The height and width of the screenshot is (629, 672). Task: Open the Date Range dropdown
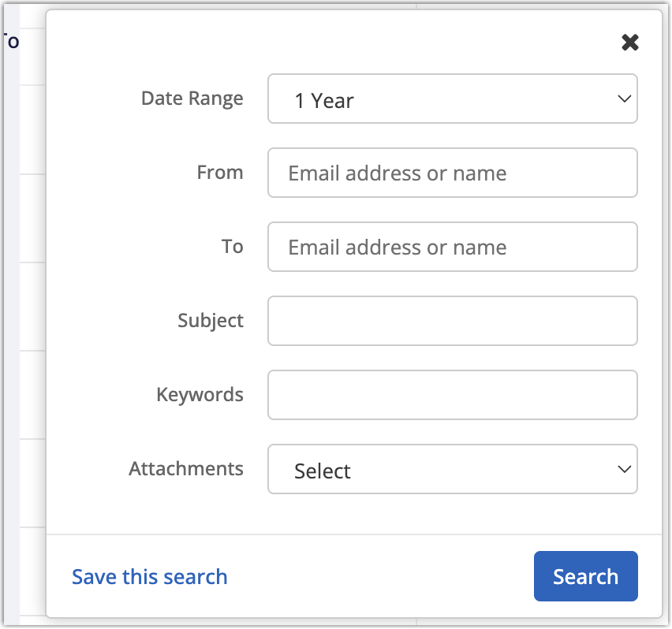tap(452, 99)
